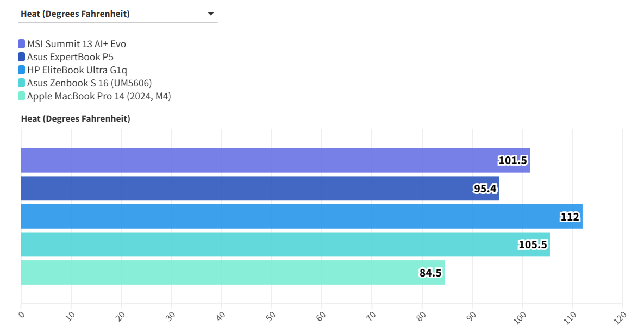Click the 84.5 value label
Screen dimensions: 644x333
pos(430,273)
